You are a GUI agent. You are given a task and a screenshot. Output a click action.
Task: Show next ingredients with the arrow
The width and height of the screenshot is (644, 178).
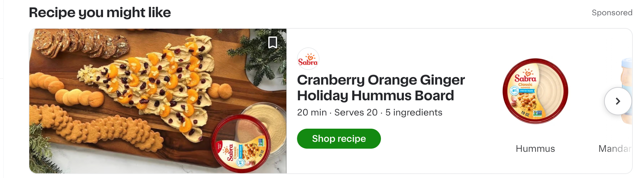[618, 101]
